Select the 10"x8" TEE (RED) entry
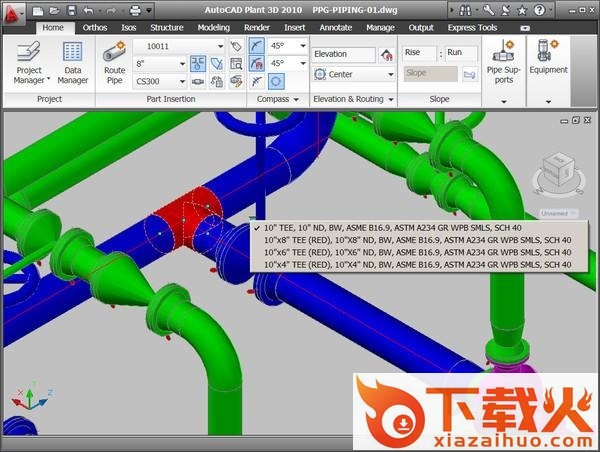The width and height of the screenshot is (600, 452). 419,240
